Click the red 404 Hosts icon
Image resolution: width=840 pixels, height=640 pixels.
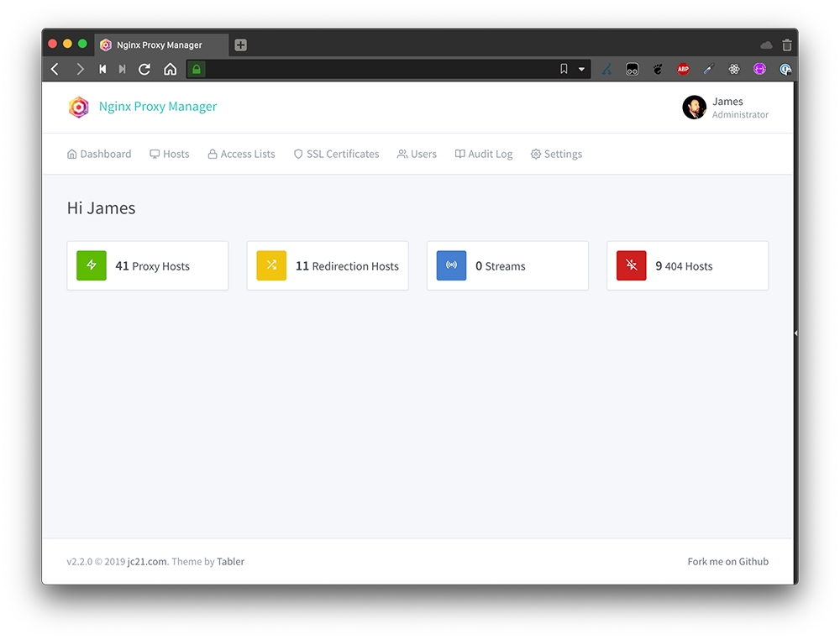point(631,265)
